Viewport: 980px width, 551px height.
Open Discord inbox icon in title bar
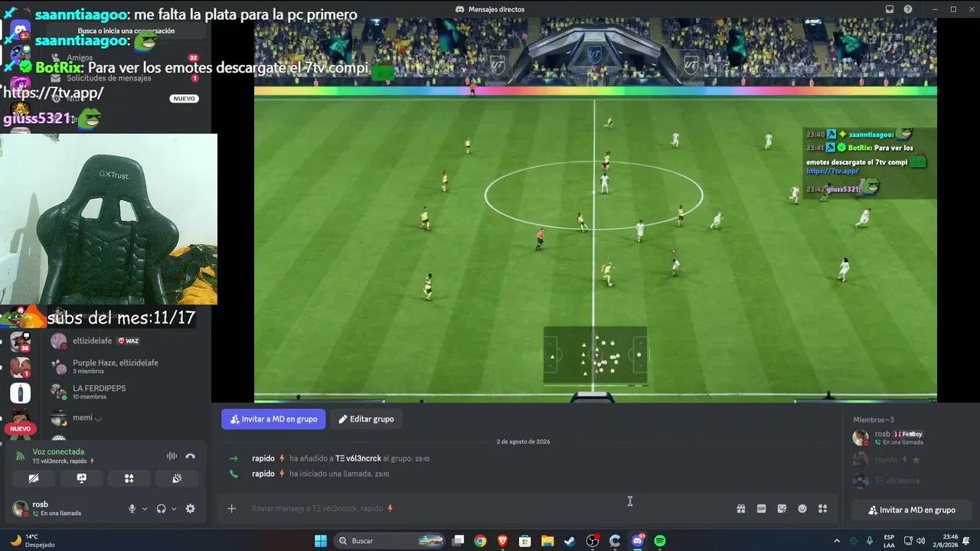[889, 9]
